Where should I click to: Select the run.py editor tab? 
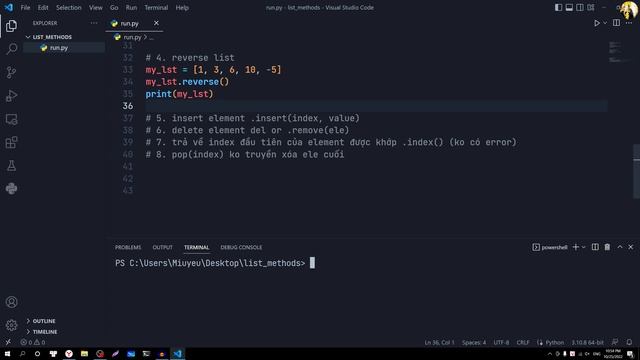(134, 23)
